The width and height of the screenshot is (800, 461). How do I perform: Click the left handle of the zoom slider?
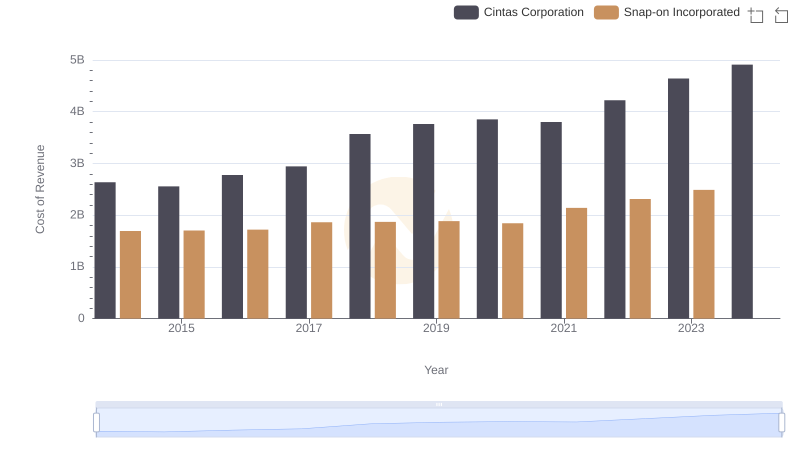coord(96,423)
